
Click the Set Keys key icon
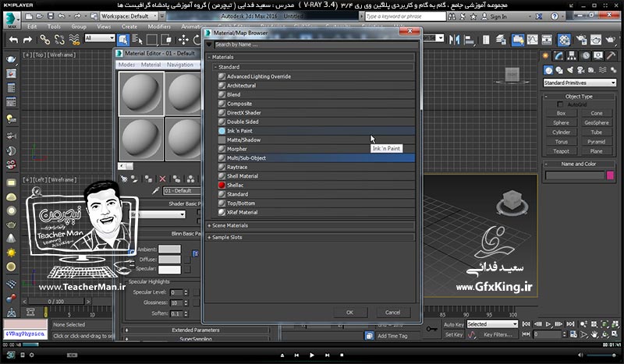click(431, 329)
